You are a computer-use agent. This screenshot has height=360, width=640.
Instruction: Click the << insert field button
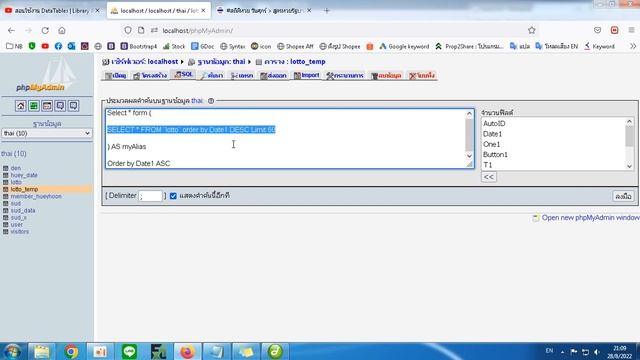coord(489,177)
